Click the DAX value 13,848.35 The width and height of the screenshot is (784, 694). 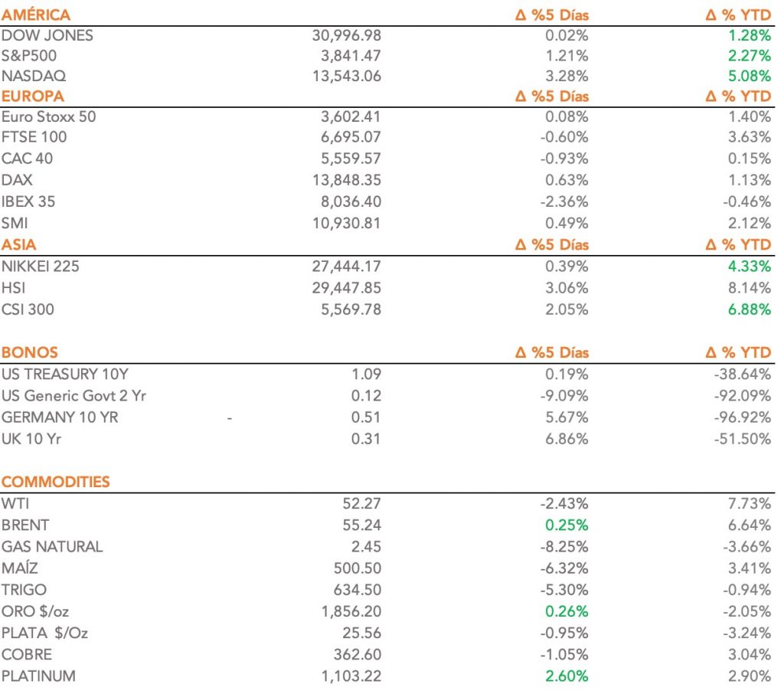click(x=347, y=180)
